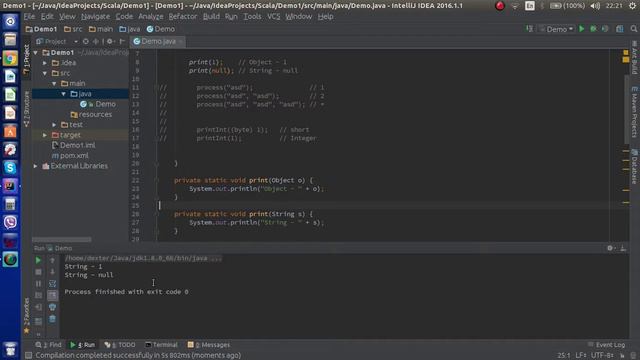Hide the Project panel
The width and height of the screenshot is (640, 360).
(122, 41)
